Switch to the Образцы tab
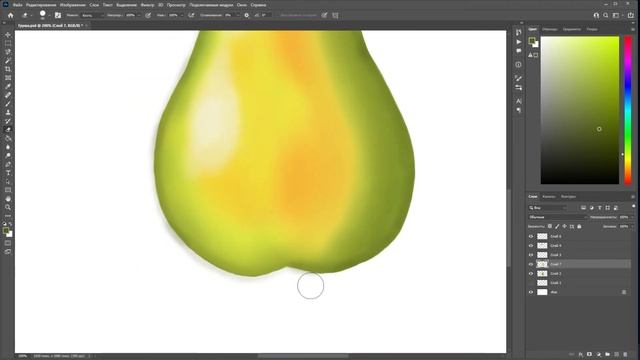Image resolution: width=640 pixels, height=360 pixels. (549, 29)
